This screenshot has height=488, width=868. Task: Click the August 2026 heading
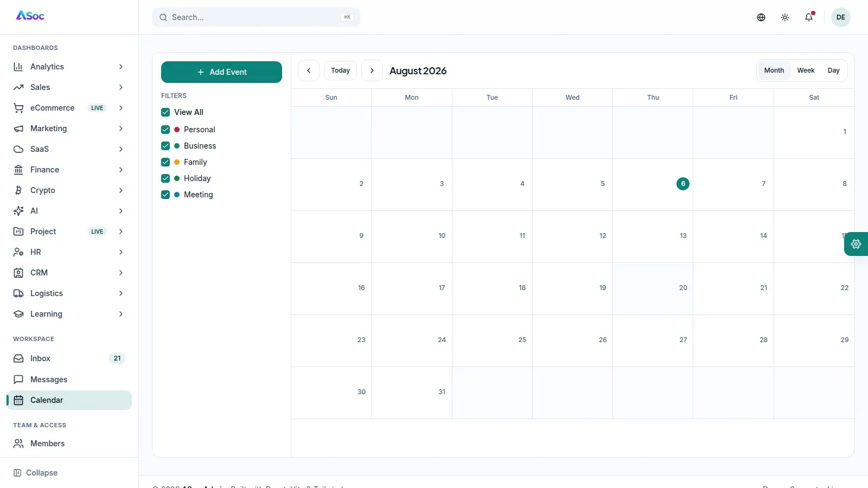418,71
